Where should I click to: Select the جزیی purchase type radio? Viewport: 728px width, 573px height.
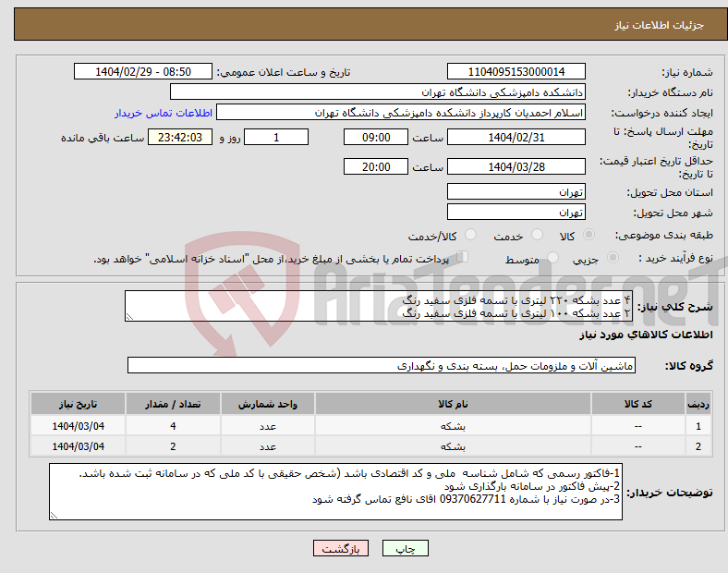613,257
